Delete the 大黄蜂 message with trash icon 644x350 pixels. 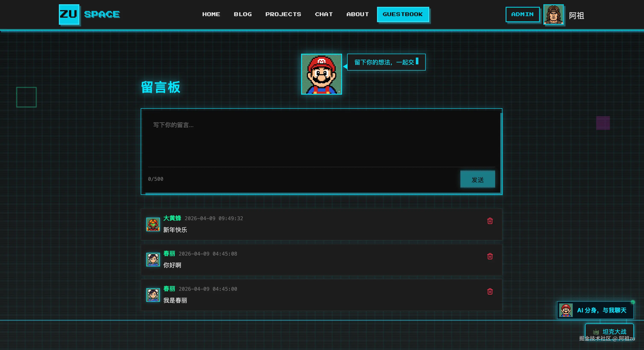[490, 221]
